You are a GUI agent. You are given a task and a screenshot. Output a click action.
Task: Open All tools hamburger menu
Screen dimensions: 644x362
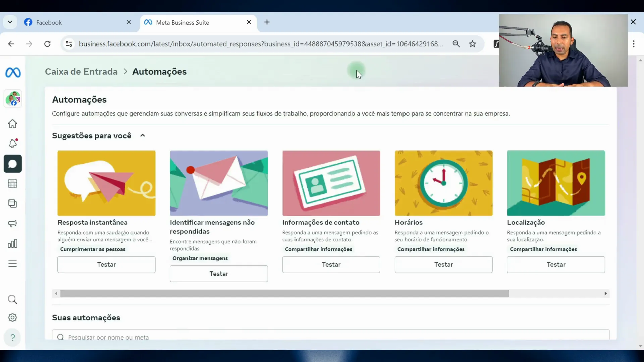coord(13,264)
